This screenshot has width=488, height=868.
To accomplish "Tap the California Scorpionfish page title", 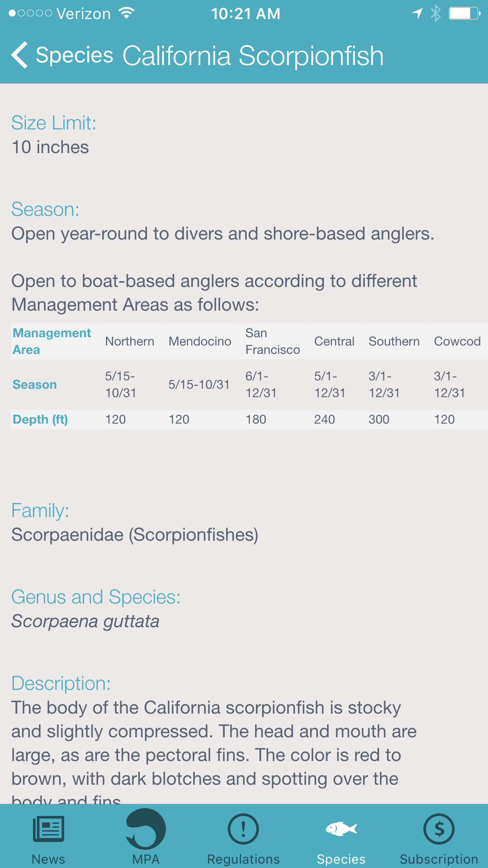I will click(253, 56).
